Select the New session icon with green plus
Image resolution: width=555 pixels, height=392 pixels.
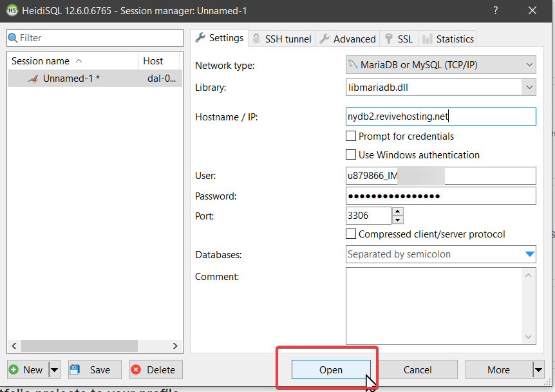tap(14, 369)
